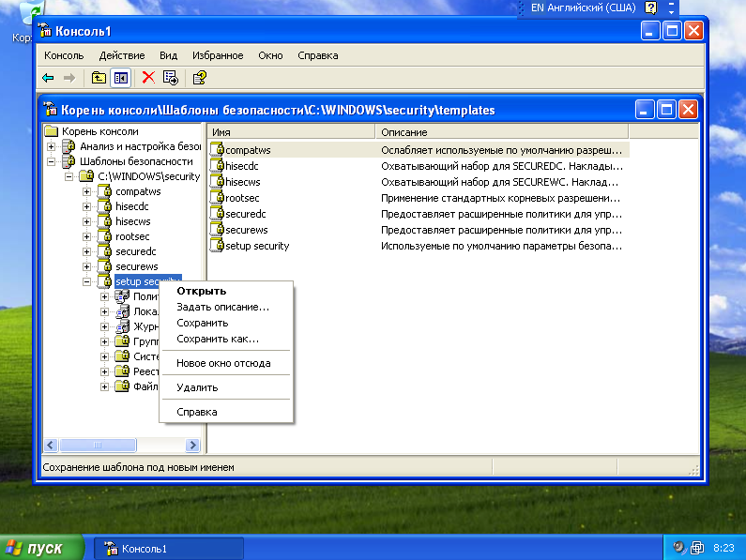Expand the hisecws tree node
Viewport: 746px width, 560px height.
(x=86, y=221)
